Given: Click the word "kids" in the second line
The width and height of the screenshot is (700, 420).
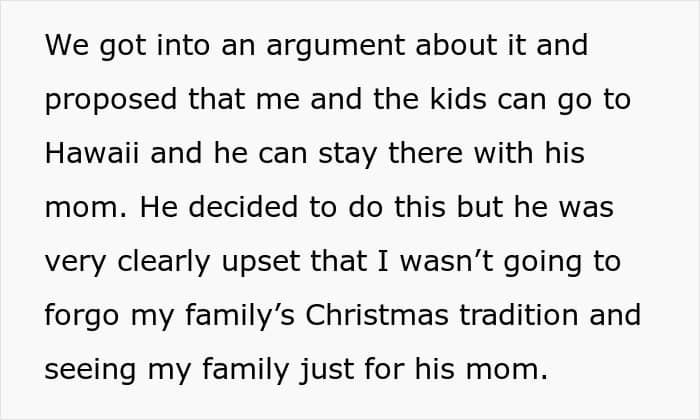Looking at the screenshot, I should point(458,99).
